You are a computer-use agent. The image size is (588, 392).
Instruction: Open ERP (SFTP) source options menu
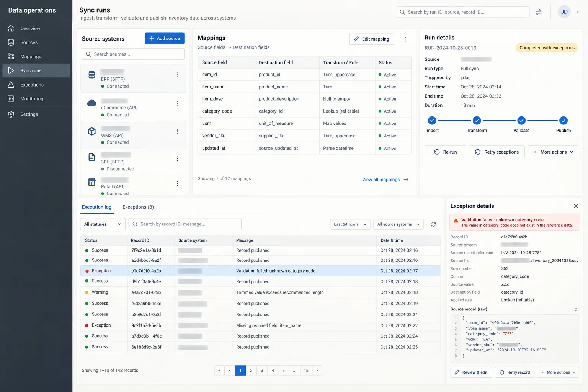click(x=177, y=75)
